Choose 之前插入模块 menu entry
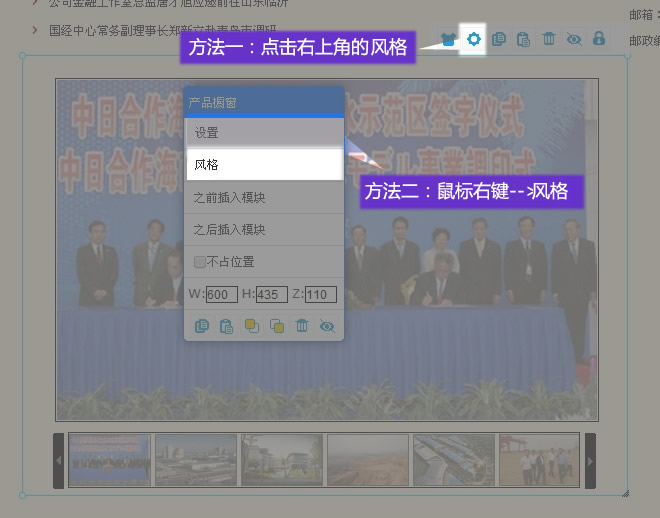This screenshot has width=660, height=518. tap(264, 198)
